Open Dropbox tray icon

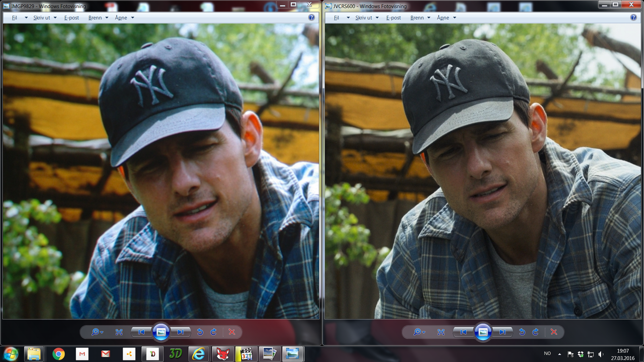click(581, 354)
